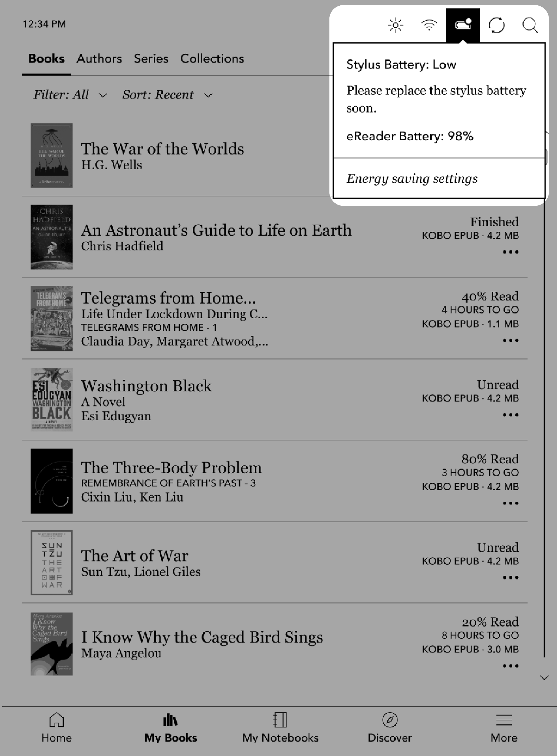Image resolution: width=557 pixels, height=756 pixels.
Task: Select the Books tab
Action: point(46,59)
